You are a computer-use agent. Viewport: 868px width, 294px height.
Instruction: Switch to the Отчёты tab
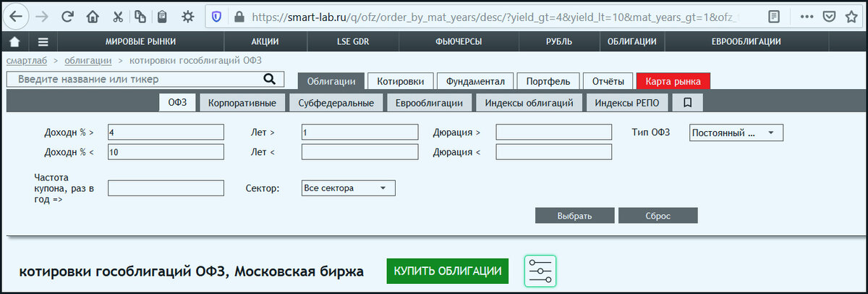coord(608,82)
